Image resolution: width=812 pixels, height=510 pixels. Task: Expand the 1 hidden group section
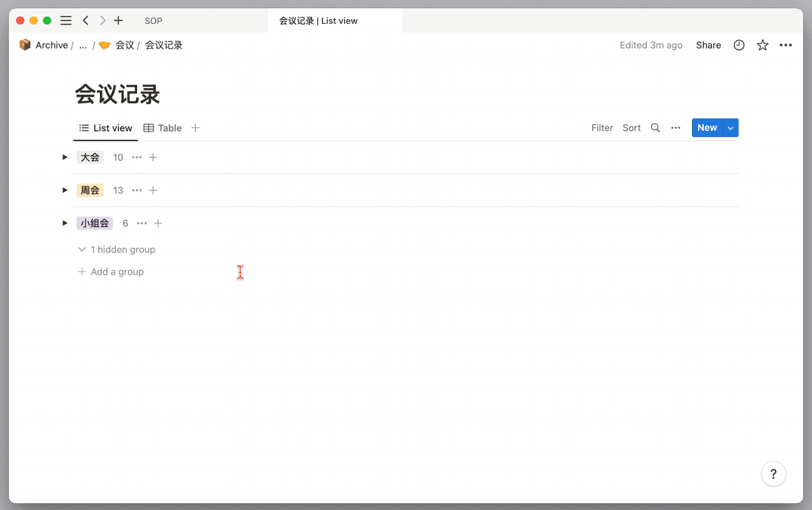pos(116,249)
